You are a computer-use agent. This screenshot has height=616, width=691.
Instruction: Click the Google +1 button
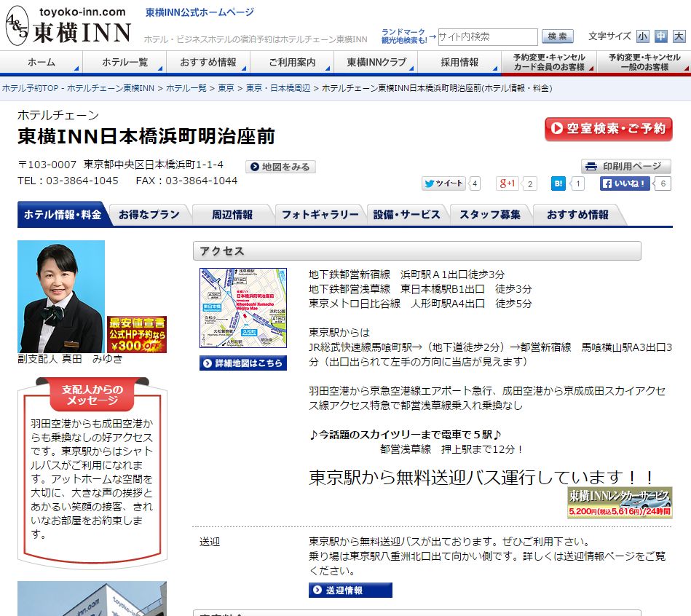(x=507, y=183)
